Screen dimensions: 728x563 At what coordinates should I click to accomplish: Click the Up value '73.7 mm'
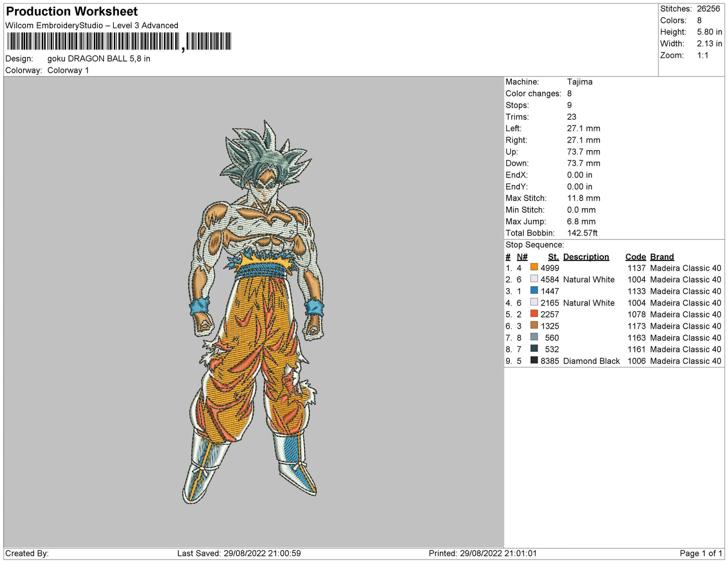583,152
